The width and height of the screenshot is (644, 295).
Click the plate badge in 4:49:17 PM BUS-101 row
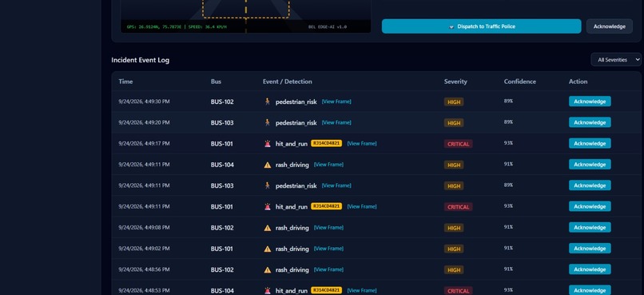coord(327,143)
